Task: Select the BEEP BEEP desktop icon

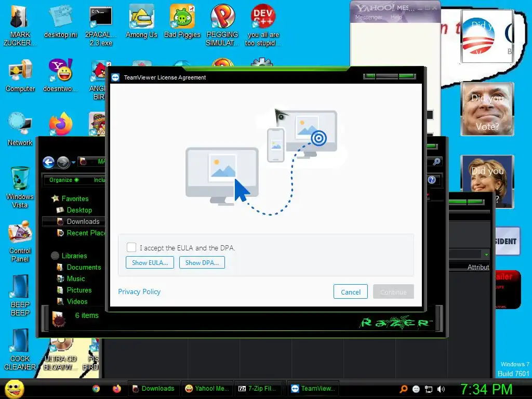Action: [x=20, y=296]
